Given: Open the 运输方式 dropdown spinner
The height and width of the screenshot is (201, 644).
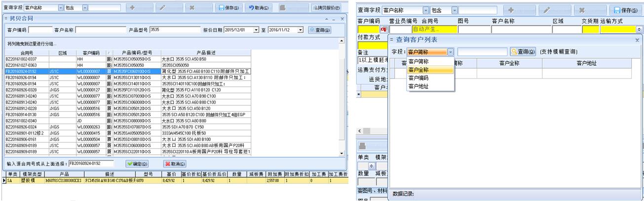Looking at the screenshot, I should click(x=640, y=30).
